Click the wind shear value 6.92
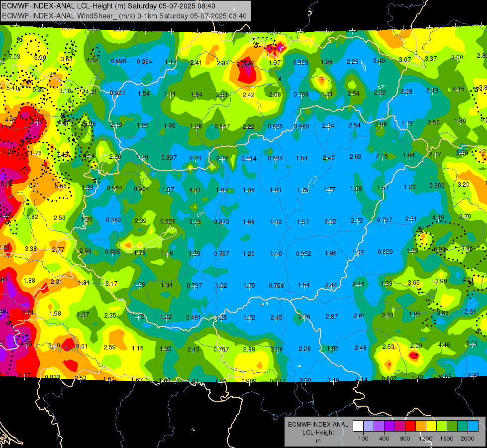The height and width of the screenshot is (448, 487). [x=440, y=249]
